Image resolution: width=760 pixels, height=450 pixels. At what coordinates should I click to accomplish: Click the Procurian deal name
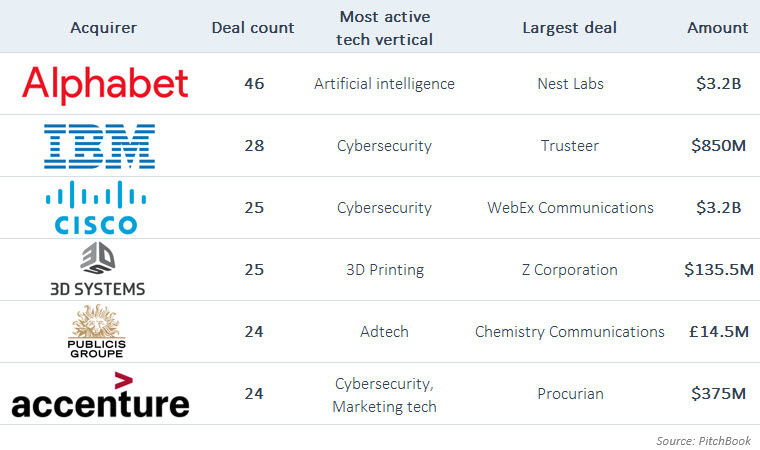pos(569,394)
